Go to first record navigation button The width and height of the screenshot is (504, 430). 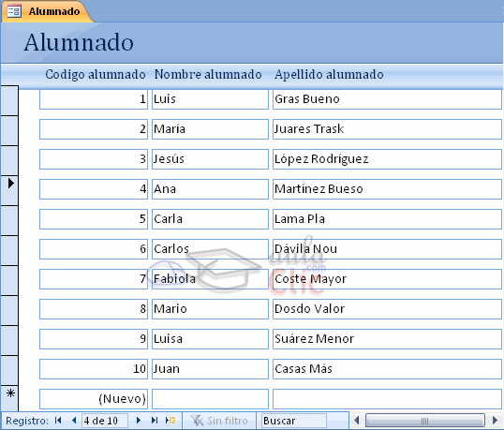coord(58,421)
